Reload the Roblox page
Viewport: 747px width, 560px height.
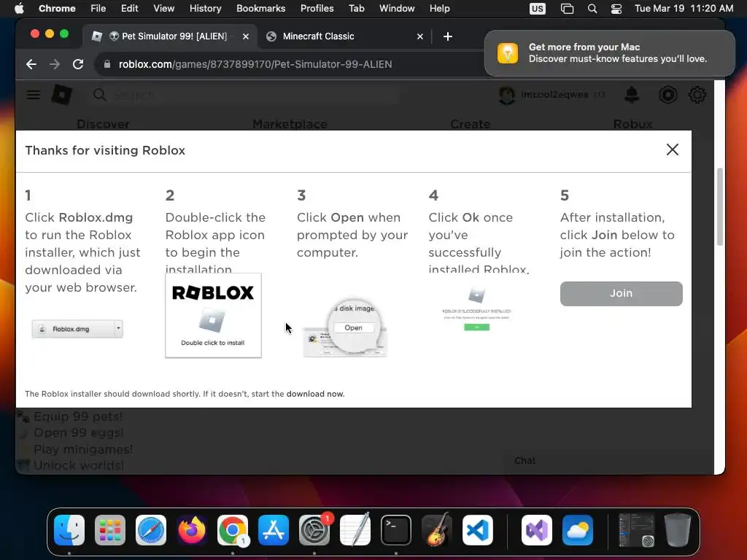(x=78, y=64)
